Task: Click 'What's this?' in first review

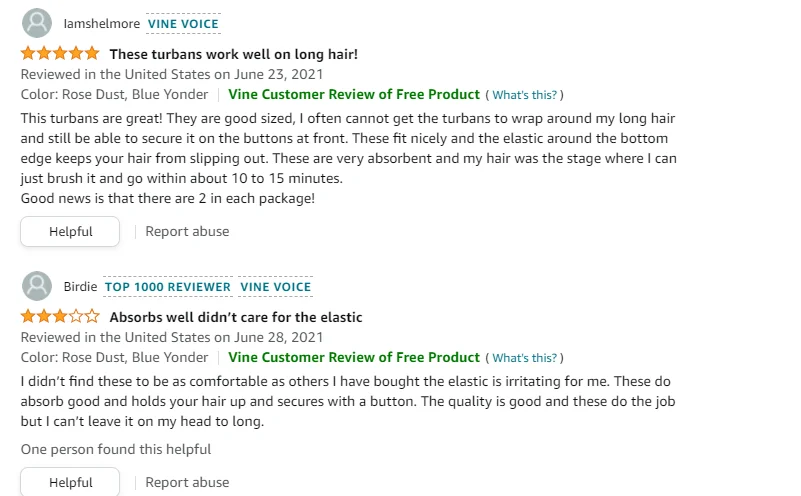Action: (x=524, y=95)
